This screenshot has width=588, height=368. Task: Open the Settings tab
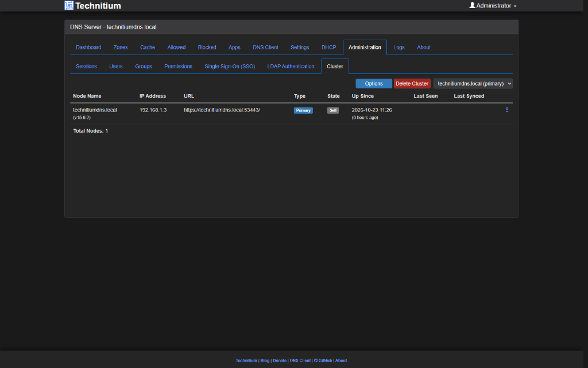[x=300, y=47]
